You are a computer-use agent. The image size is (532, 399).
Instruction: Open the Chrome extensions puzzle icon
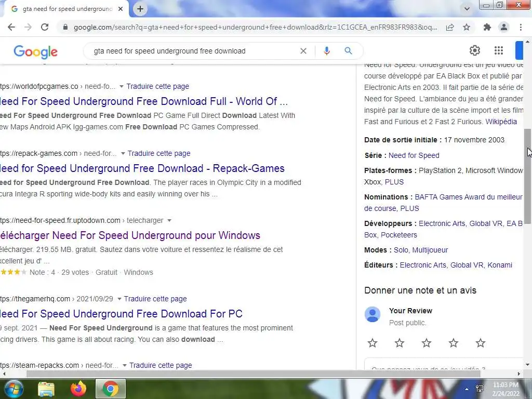[x=487, y=27]
